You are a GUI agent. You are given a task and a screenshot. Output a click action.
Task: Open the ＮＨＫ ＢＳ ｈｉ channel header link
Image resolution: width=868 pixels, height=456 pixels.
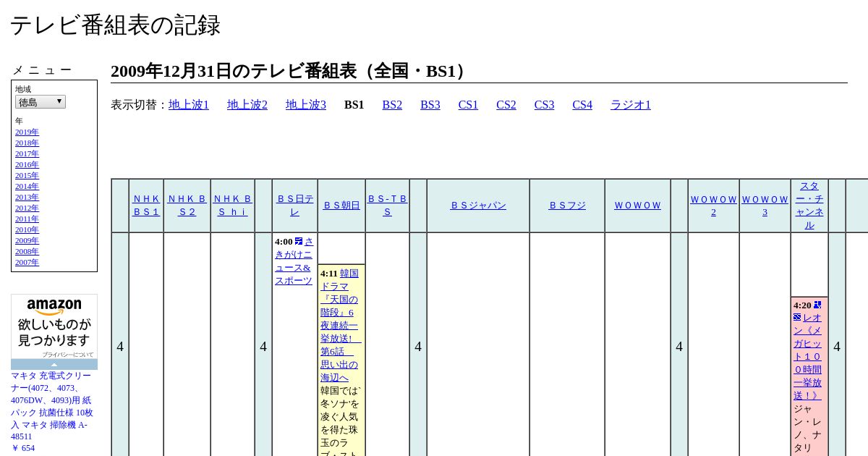(232, 206)
